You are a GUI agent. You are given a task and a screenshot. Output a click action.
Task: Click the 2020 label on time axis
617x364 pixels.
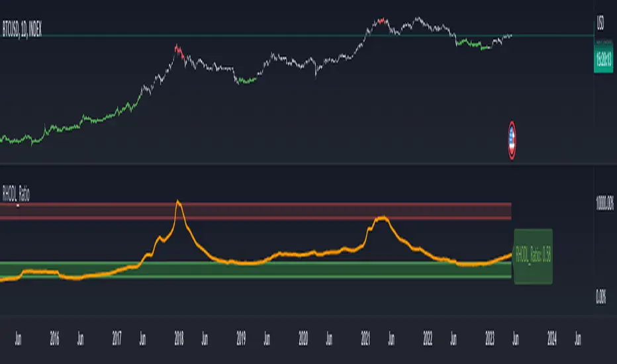click(303, 338)
